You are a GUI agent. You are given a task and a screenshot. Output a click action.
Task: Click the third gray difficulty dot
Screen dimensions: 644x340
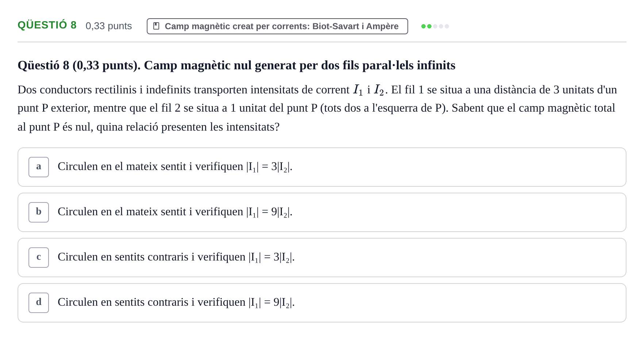pyautogui.click(x=435, y=26)
